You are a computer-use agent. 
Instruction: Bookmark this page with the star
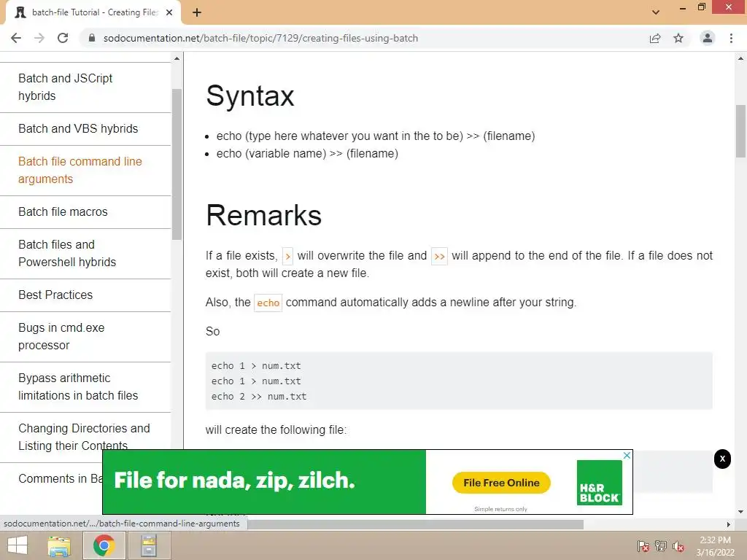tap(678, 38)
